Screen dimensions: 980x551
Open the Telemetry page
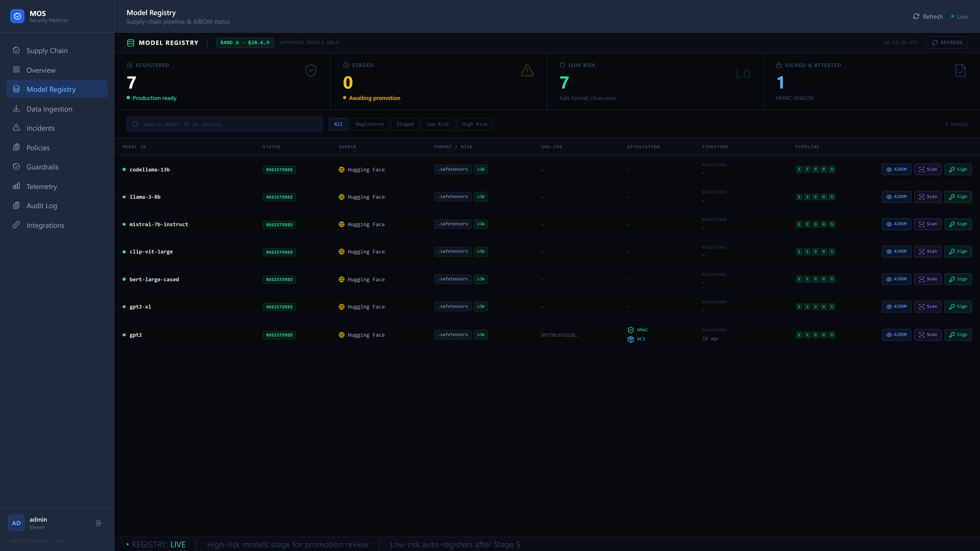pos(57,186)
